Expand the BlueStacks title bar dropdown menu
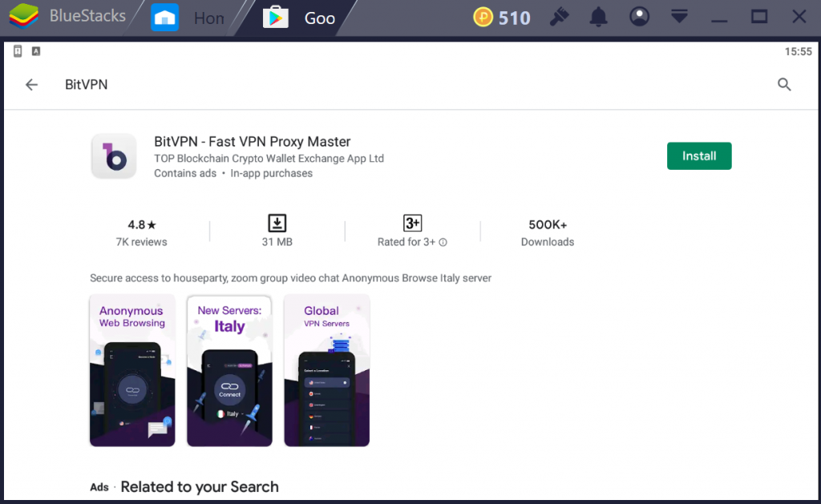821x504 pixels. click(680, 17)
